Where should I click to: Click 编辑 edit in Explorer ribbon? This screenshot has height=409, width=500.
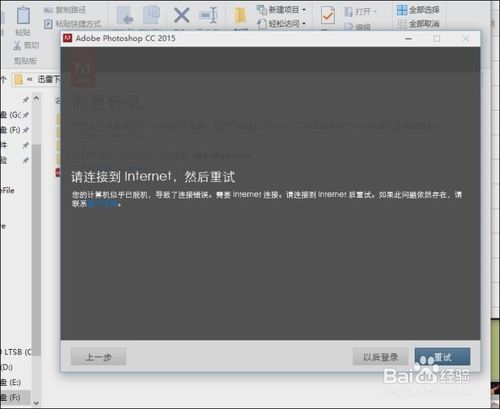[357, 27]
